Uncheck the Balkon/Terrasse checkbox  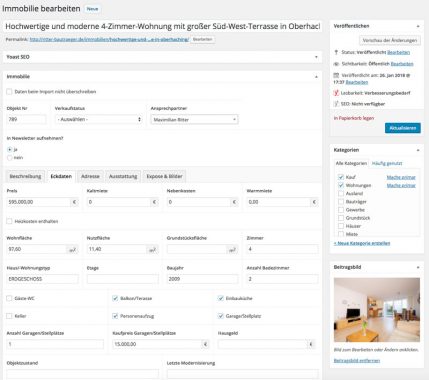[115, 298]
